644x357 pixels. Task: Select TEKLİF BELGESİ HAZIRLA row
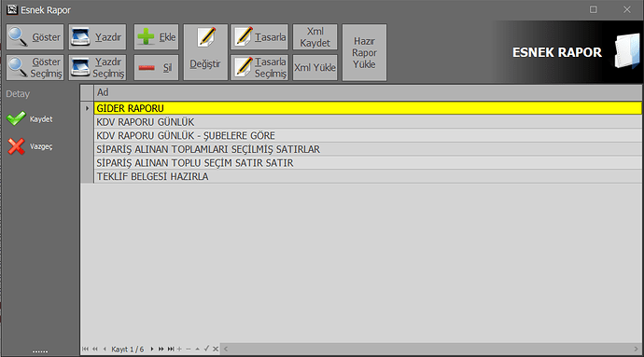(x=368, y=176)
